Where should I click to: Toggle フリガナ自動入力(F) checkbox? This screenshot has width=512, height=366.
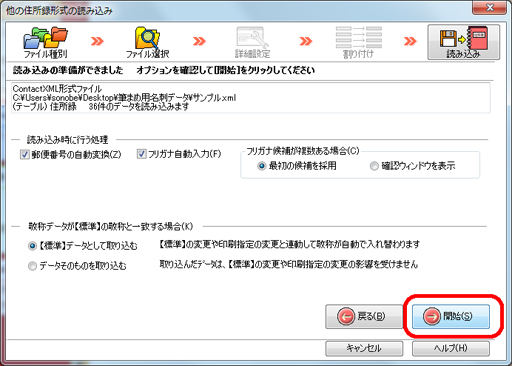(x=141, y=154)
